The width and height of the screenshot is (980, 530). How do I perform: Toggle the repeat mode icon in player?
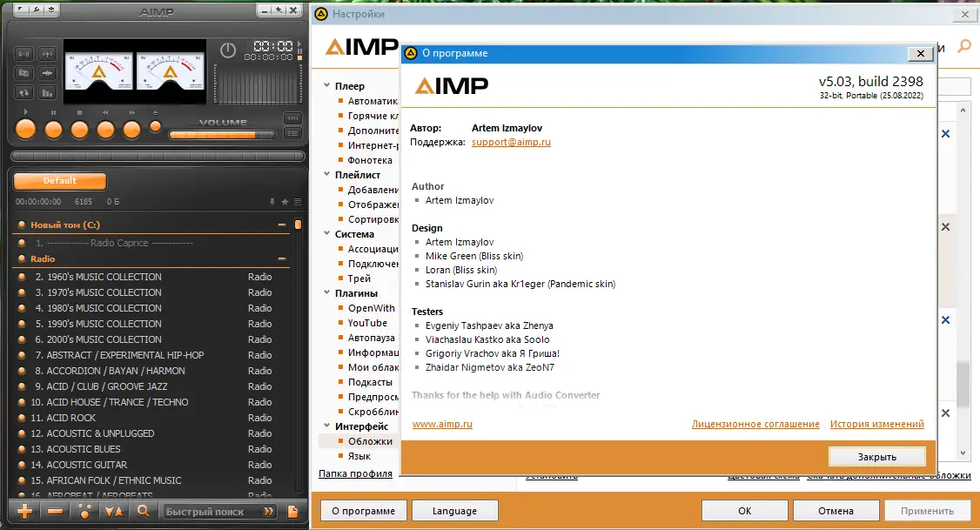(23, 92)
